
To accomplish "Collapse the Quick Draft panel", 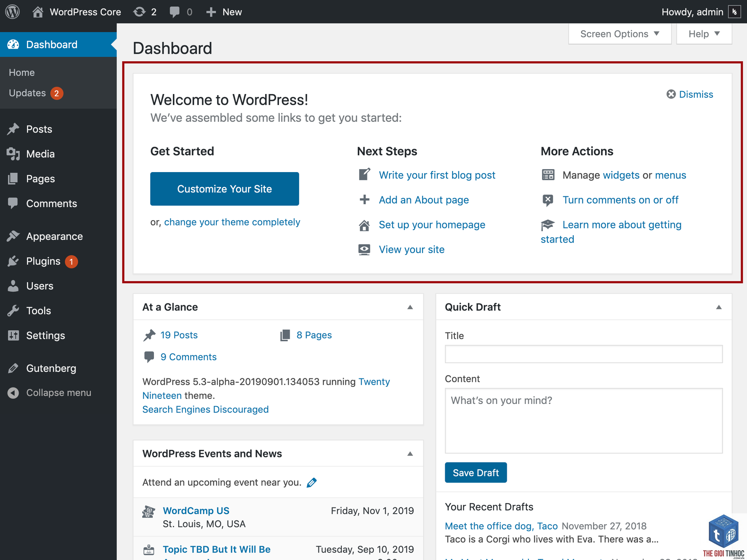I will pyautogui.click(x=719, y=307).
